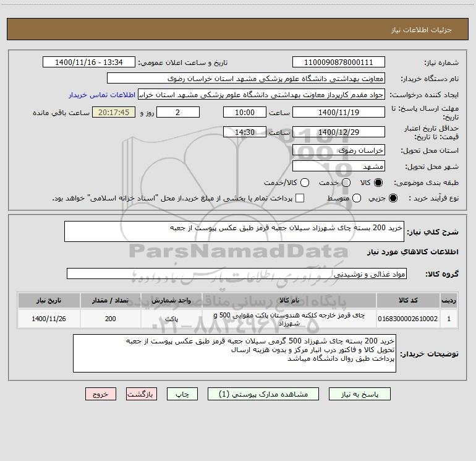Click the unit cell پاکت
476x461 pixels.
tap(171, 319)
